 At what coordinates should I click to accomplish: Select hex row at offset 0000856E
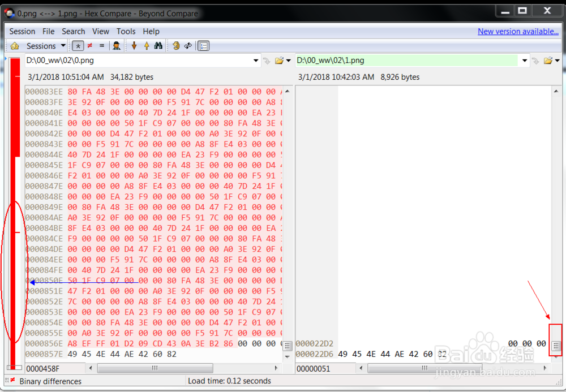pyautogui.click(x=154, y=343)
